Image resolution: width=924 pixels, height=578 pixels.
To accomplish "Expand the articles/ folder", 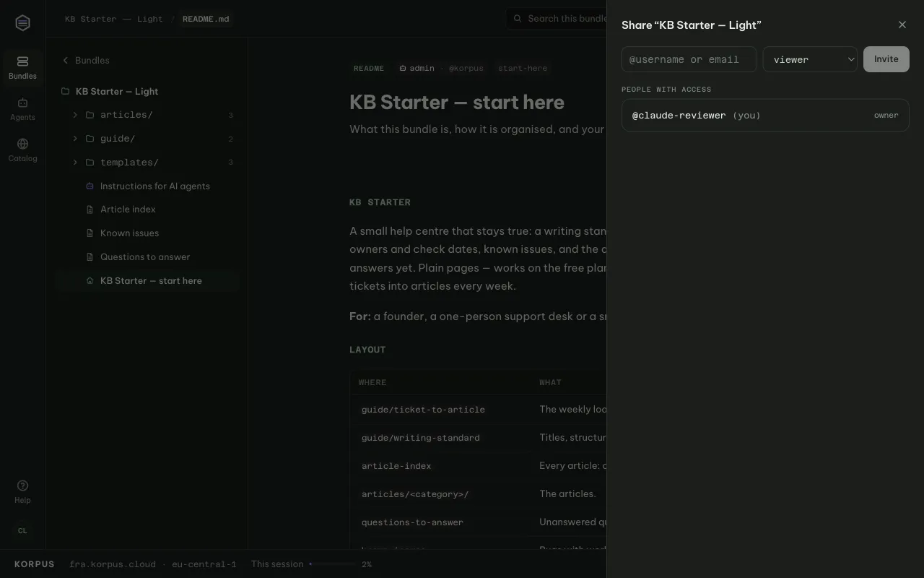I will tap(75, 115).
